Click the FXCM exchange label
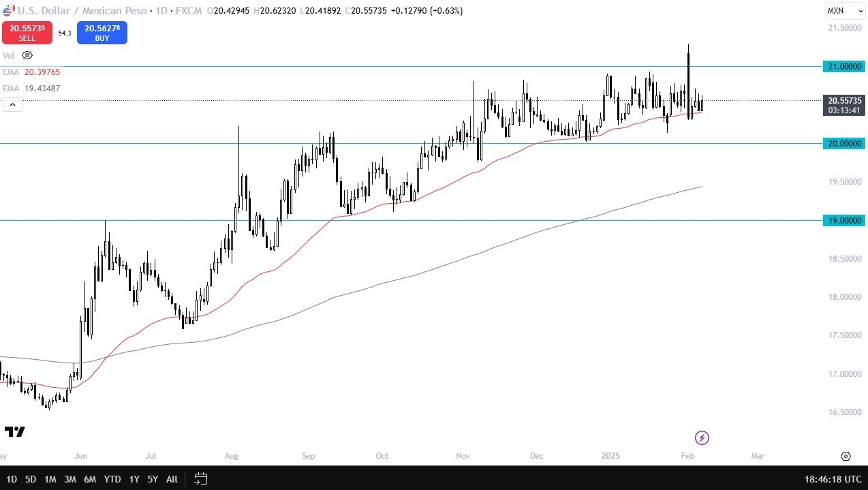Screen dimensions: 868x490 189,10
